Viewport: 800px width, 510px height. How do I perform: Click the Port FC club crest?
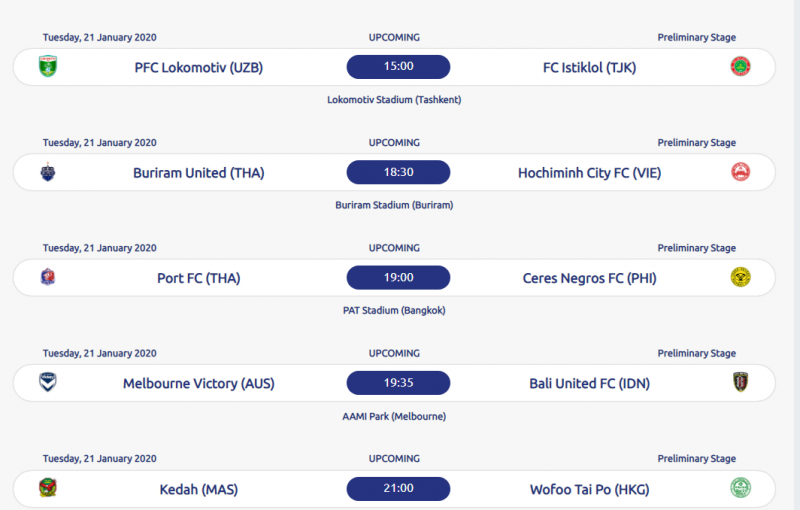click(x=48, y=277)
